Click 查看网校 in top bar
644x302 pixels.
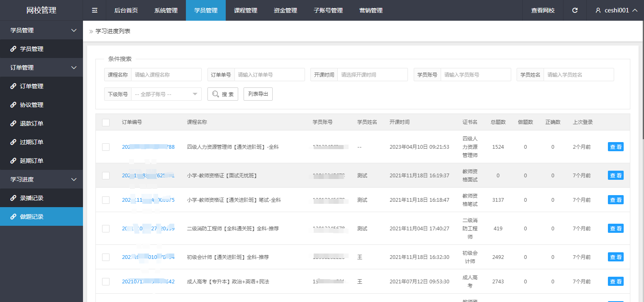[543, 10]
